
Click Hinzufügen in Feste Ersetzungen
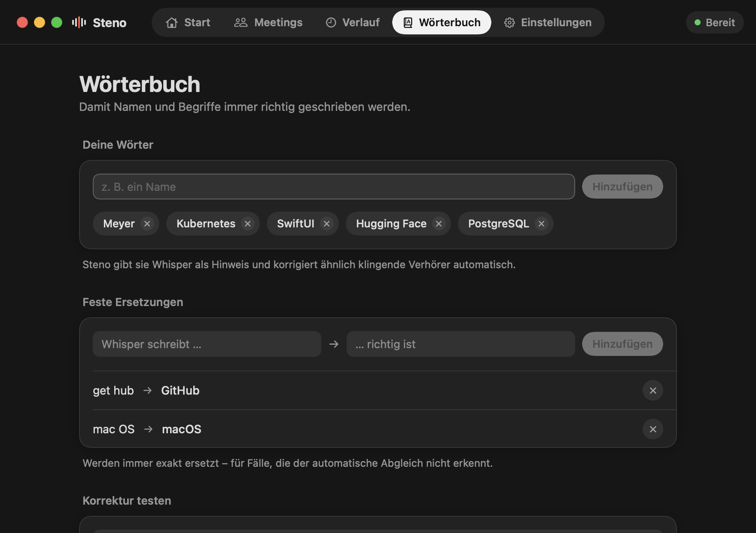[622, 344]
